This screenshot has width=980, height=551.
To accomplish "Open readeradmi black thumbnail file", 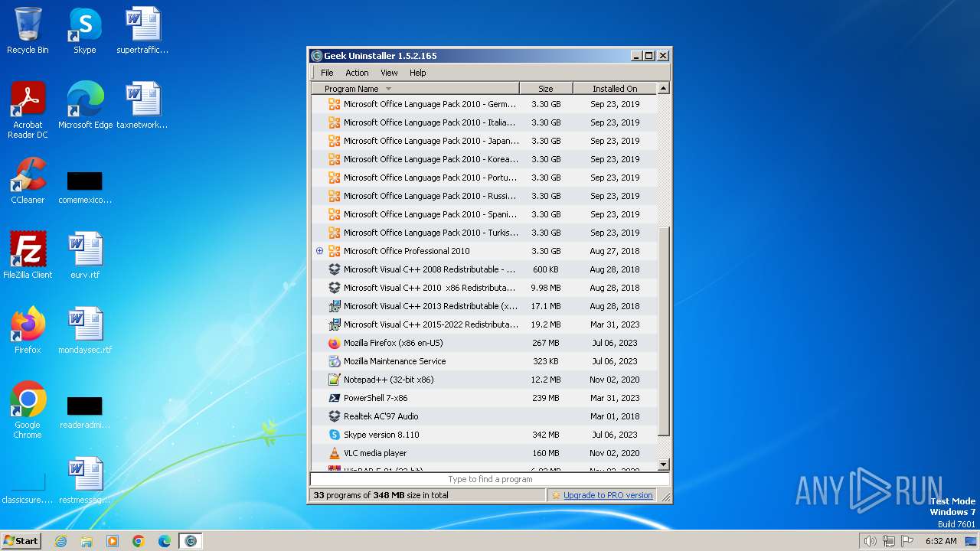I will 85,412.
